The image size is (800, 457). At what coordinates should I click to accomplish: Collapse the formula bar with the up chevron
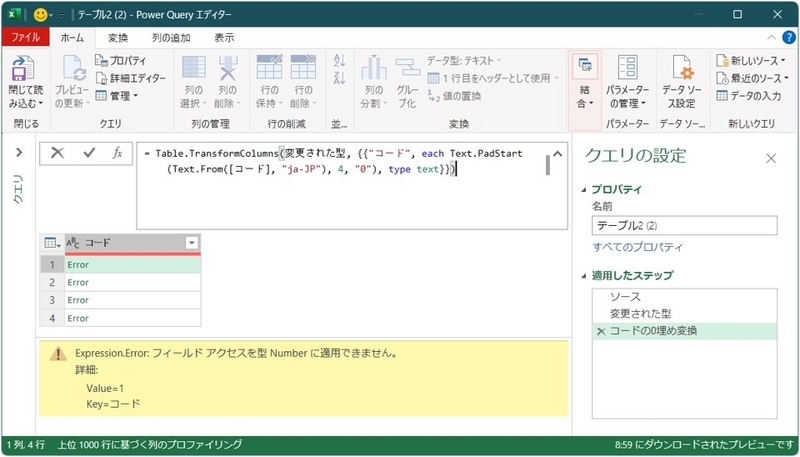[x=558, y=154]
